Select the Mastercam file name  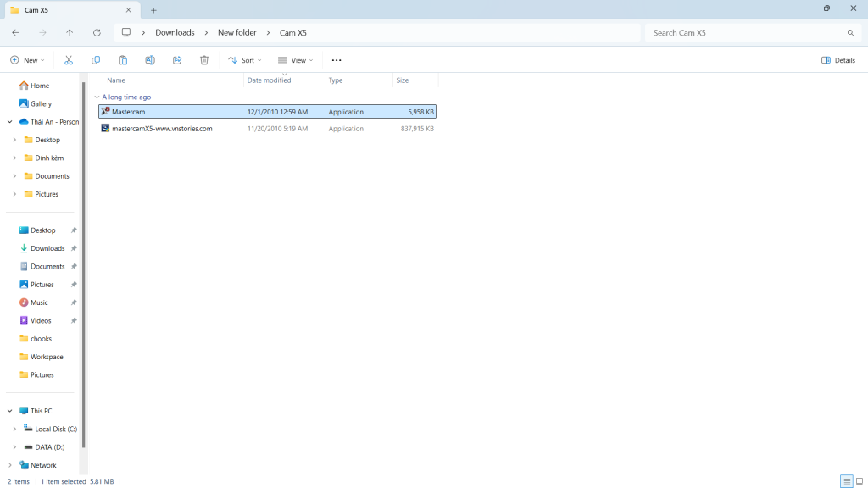pos(129,112)
